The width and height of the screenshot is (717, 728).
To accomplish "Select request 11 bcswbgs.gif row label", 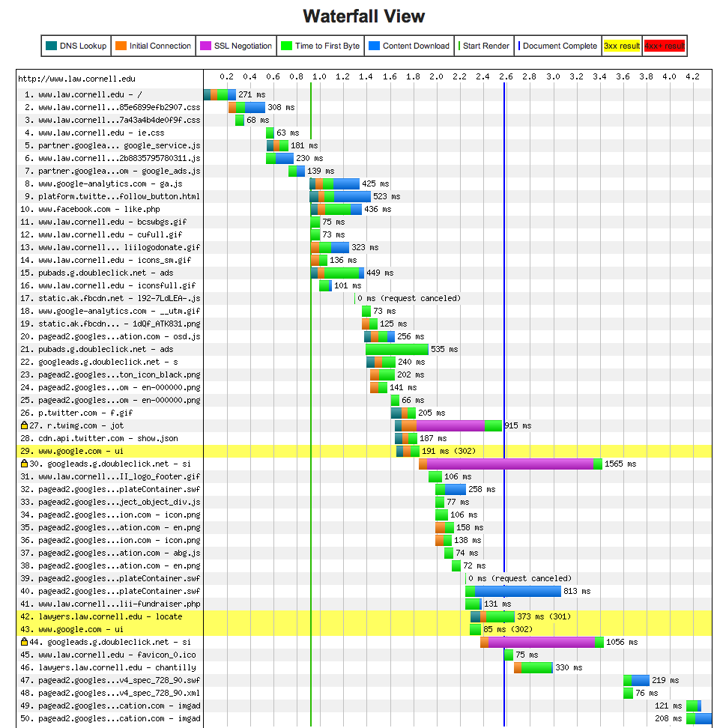I will [103, 222].
